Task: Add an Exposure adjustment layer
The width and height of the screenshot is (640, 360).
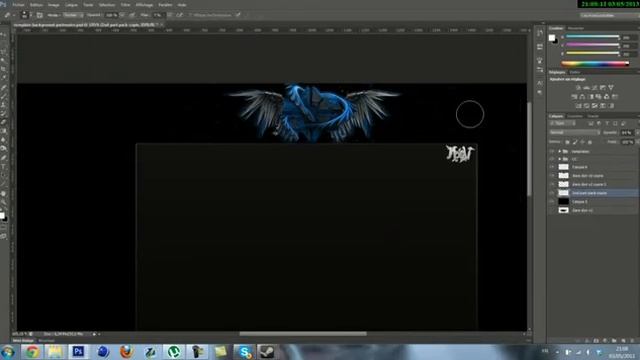Action: 603,88
